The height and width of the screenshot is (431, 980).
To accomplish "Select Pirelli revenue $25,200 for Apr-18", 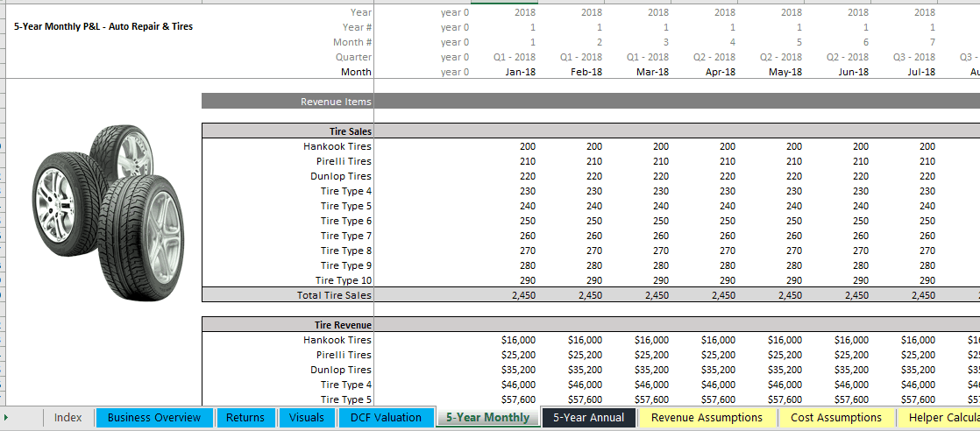I will point(718,355).
